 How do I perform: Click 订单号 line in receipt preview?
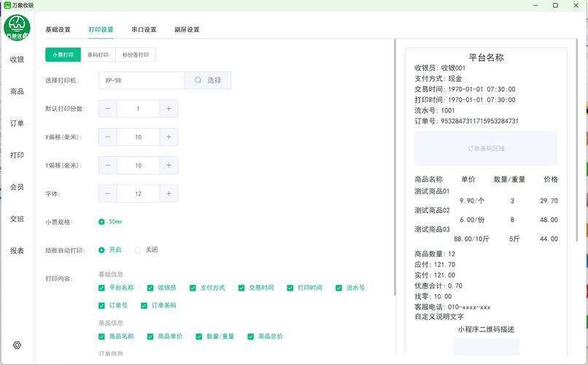tap(466, 121)
